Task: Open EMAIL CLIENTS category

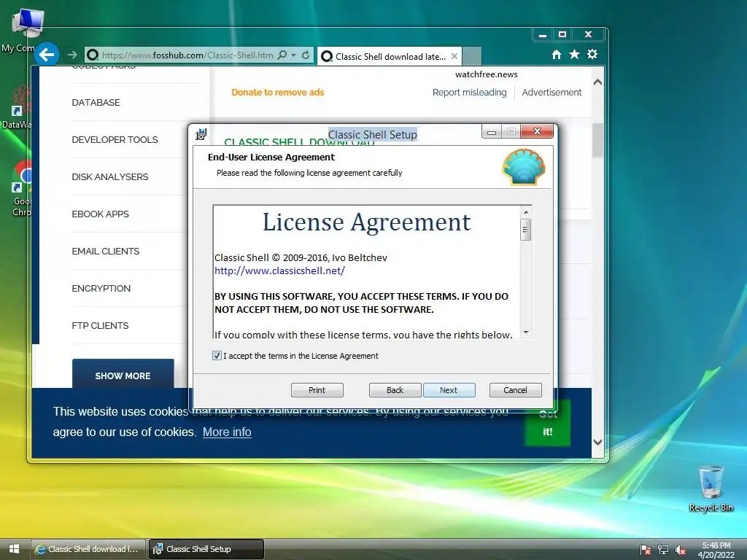Action: click(106, 251)
